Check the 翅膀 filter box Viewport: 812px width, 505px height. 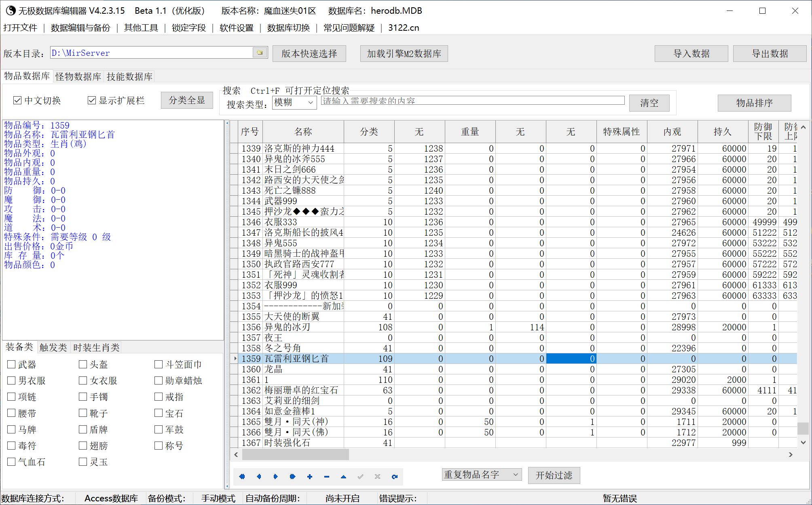coord(83,446)
